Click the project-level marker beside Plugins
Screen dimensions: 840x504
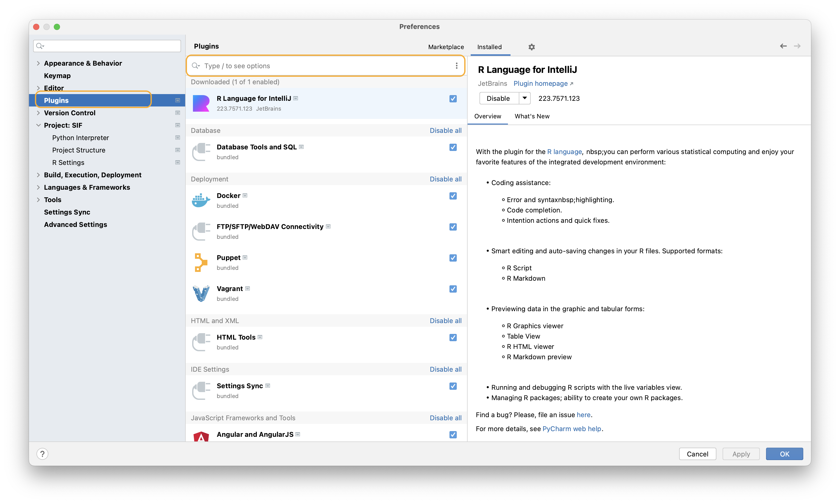[177, 100]
